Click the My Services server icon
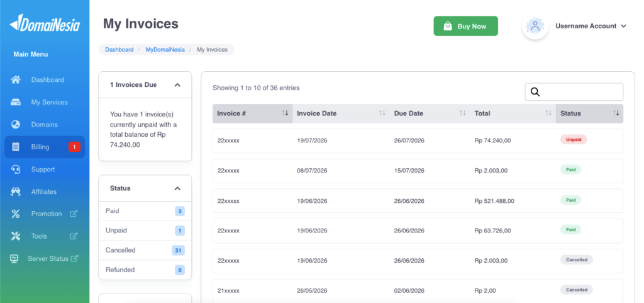The width and height of the screenshot is (644, 303). (x=16, y=102)
